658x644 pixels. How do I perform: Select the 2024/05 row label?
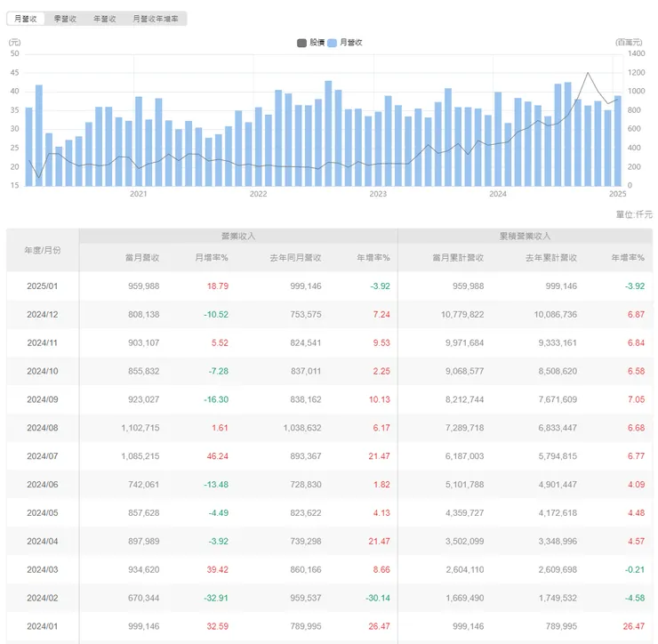click(x=43, y=513)
